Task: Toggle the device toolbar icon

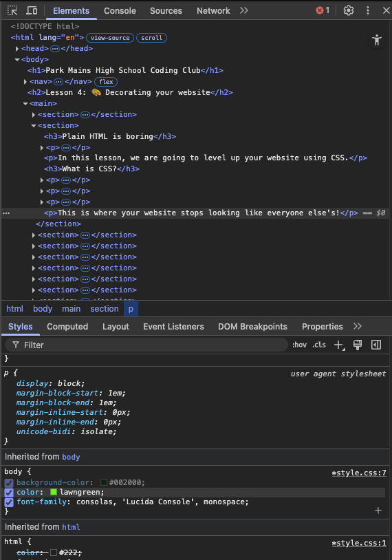Action: [32, 11]
